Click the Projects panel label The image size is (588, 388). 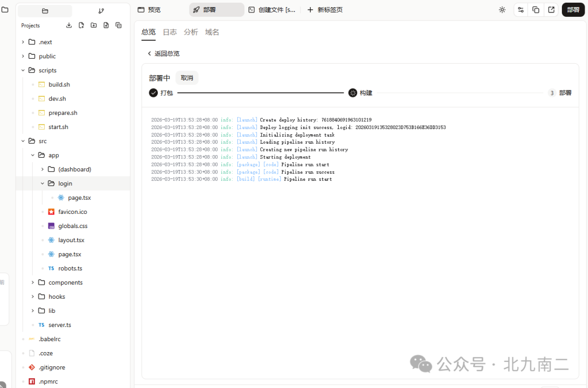pyautogui.click(x=30, y=26)
